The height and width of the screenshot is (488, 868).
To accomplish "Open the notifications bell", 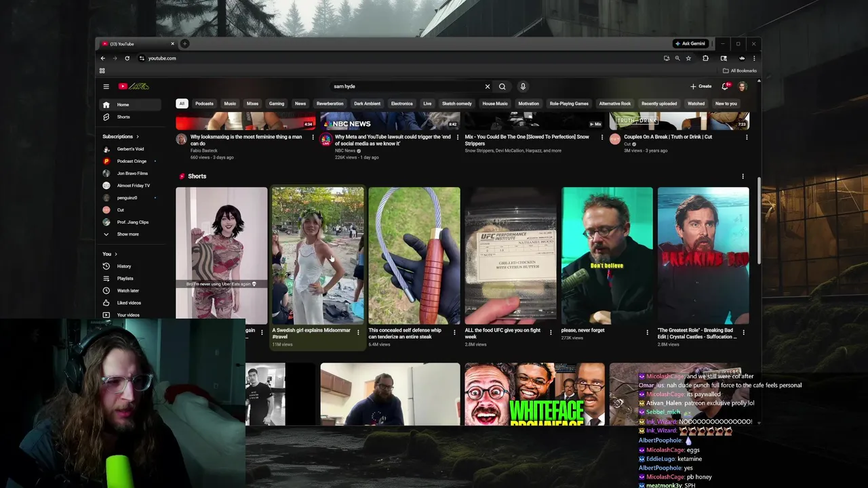I will point(725,86).
